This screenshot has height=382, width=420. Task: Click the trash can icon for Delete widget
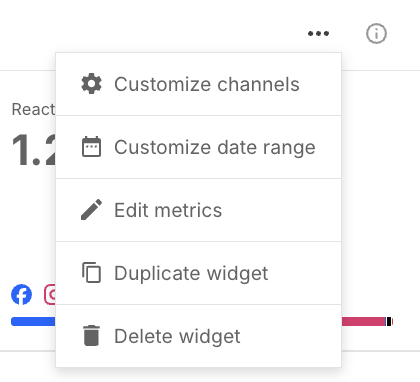point(91,336)
